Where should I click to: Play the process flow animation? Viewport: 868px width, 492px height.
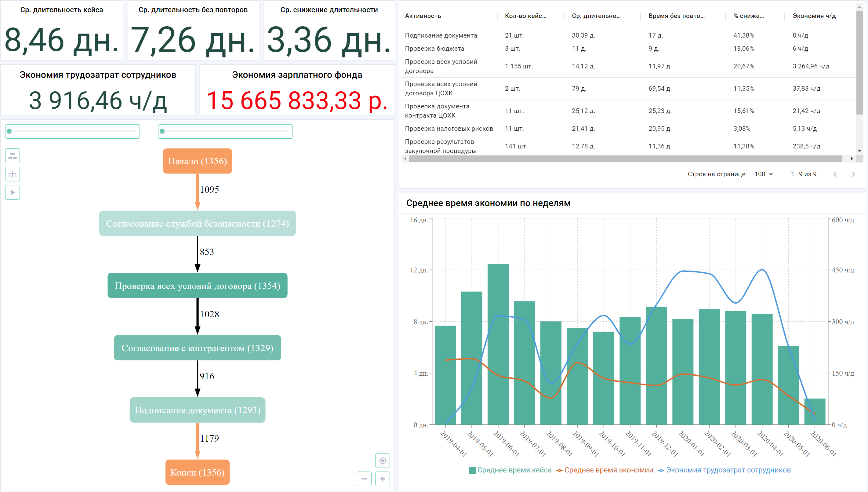[13, 192]
